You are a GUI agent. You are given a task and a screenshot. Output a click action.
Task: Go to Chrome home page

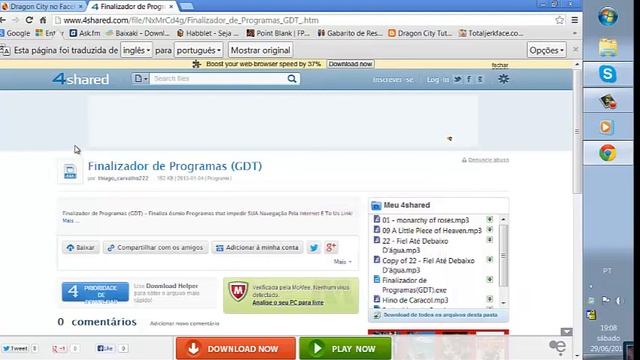tap(43, 20)
